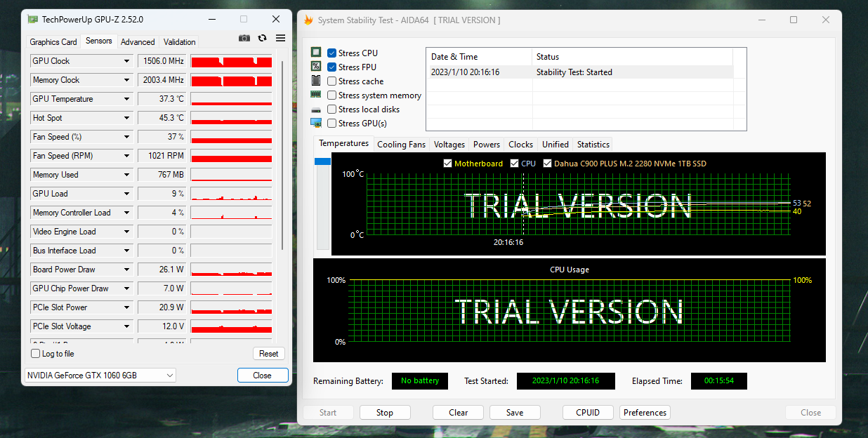Switch to the Cooling Fans tab
Viewport: 868px width, 438px height.
point(401,145)
